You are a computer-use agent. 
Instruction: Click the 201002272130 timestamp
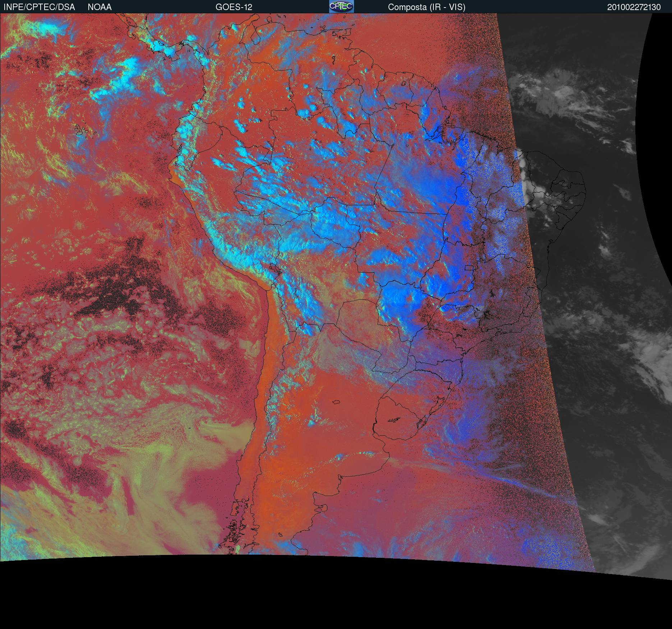[x=634, y=7]
